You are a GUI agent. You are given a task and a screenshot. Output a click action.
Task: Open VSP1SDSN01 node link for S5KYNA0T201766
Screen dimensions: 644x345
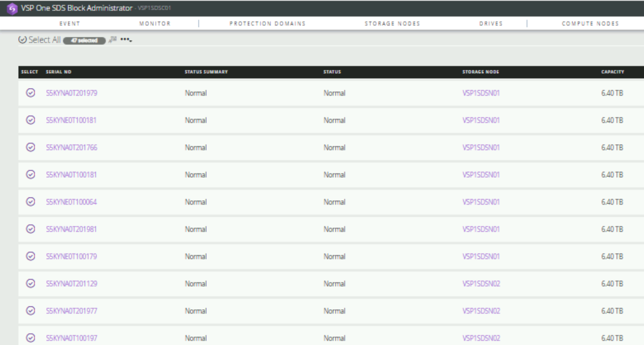481,147
